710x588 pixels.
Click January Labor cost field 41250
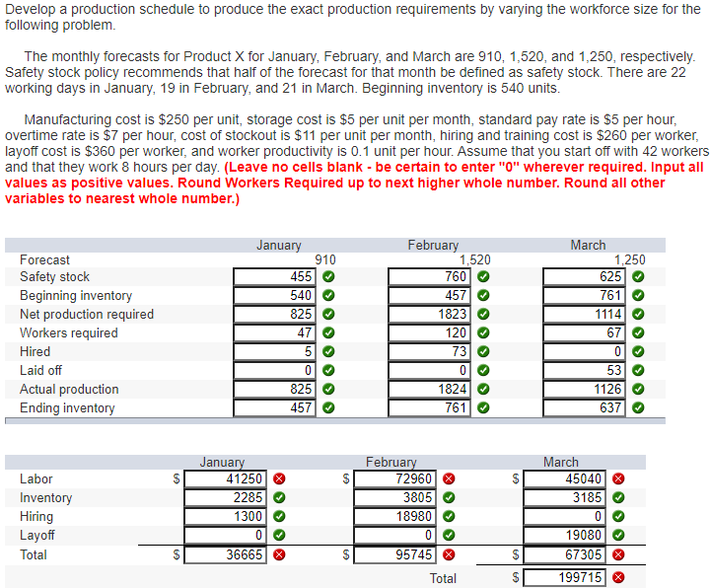(226, 478)
